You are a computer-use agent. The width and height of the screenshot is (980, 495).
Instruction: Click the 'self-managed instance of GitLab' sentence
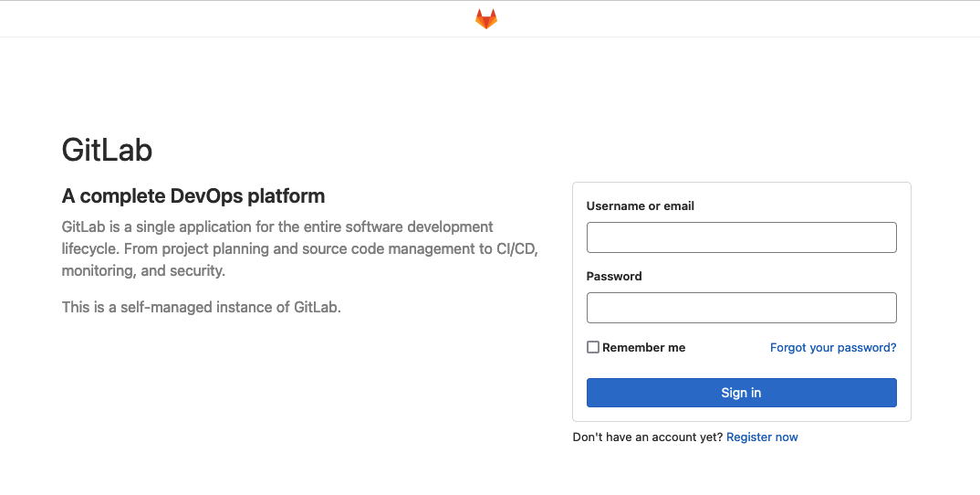(x=202, y=307)
